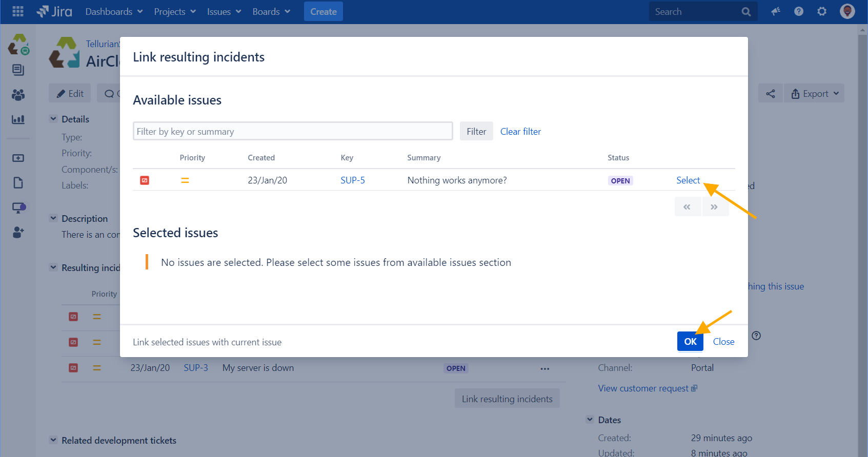Open the Dashboards menu

point(114,11)
